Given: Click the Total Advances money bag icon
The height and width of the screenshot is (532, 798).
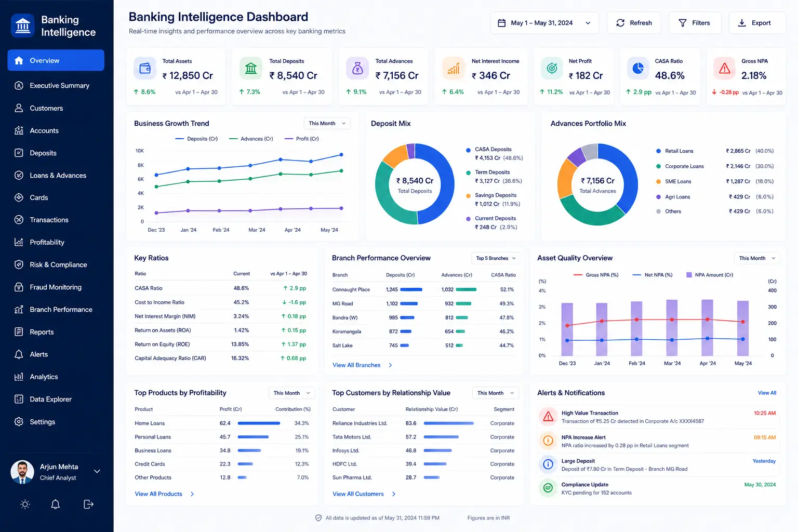Looking at the screenshot, I should [357, 68].
